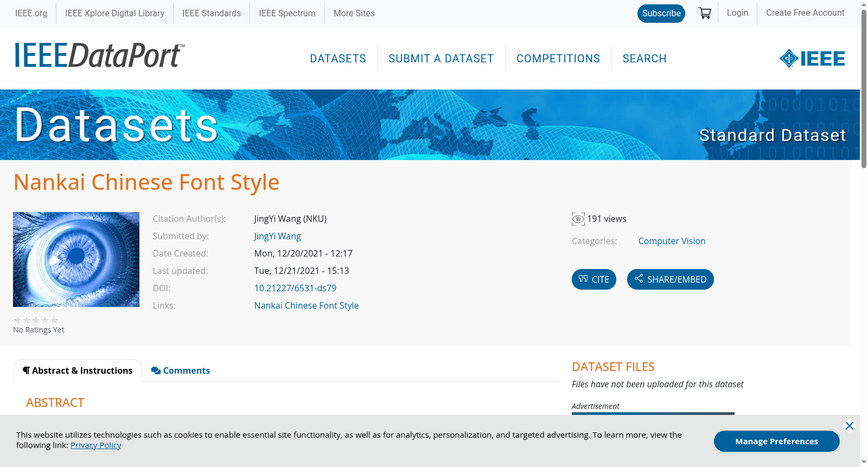The width and height of the screenshot is (868, 467).
Task: Click the CITE button
Action: pyautogui.click(x=593, y=279)
